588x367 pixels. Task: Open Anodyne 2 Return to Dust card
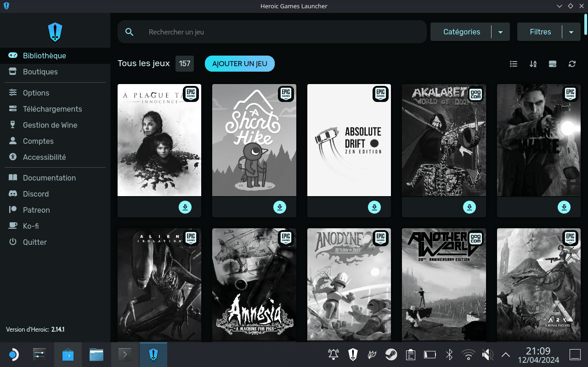coord(349,285)
